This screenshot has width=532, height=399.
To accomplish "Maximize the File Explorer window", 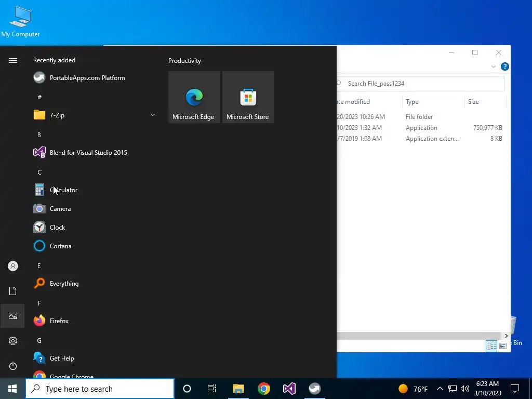I will tap(475, 52).
